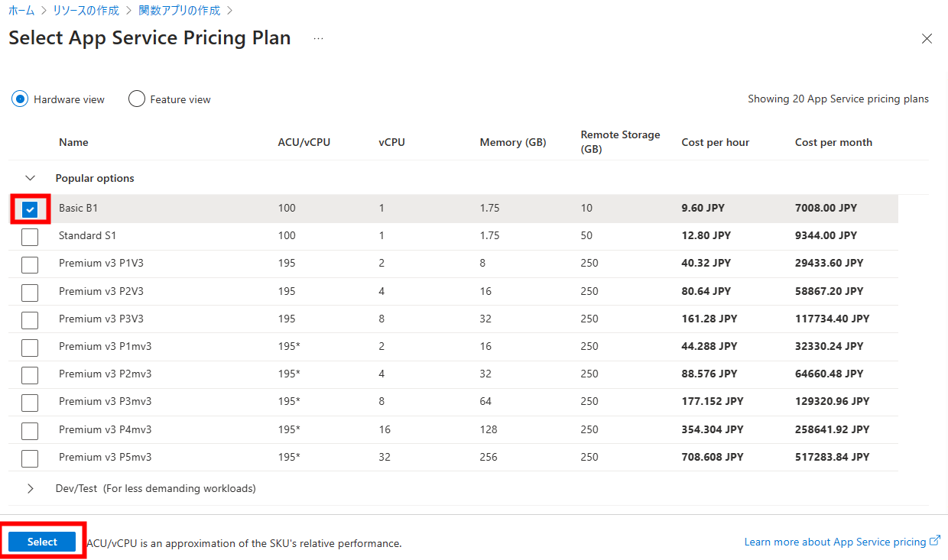
Task: Click the Premium v3 P3mv3 plan name
Action: point(105,401)
